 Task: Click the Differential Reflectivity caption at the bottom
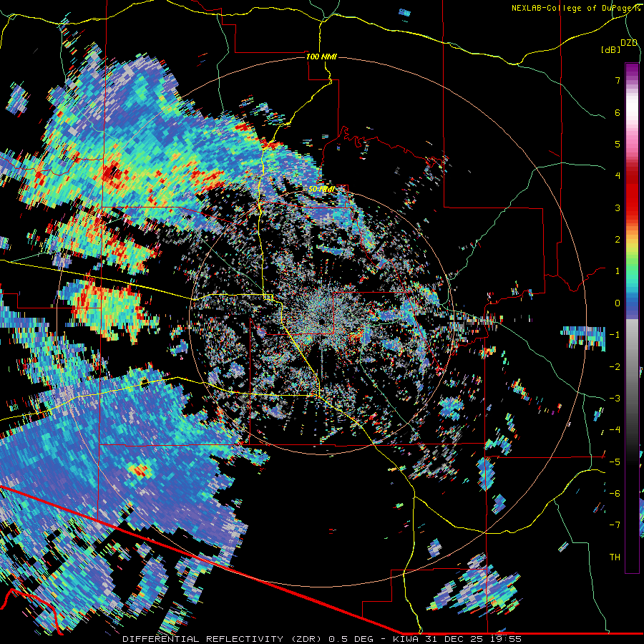(322, 639)
